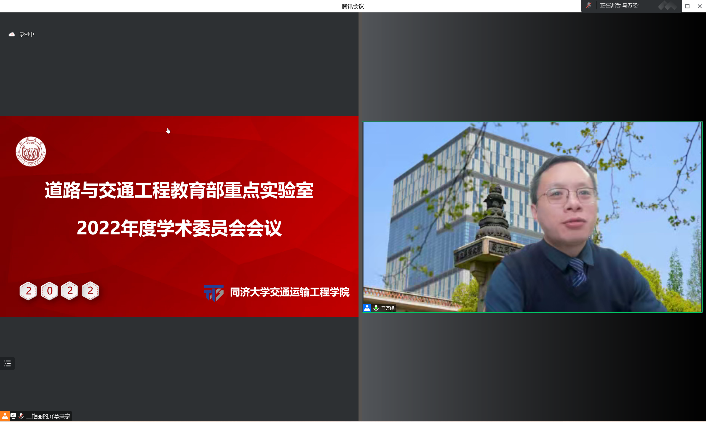Image resolution: width=706 pixels, height=422 pixels.
Task: Click the person icon on speaker name tag
Action: [368, 308]
